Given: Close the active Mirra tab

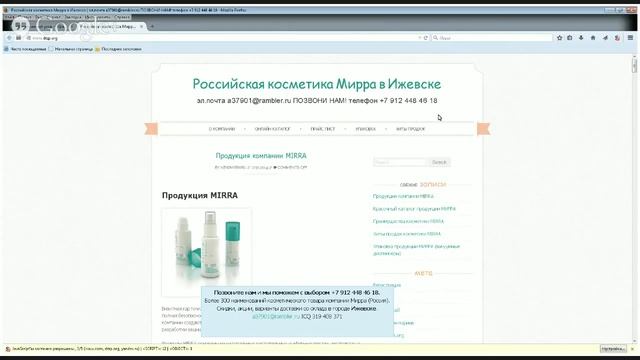Looking at the screenshot, I should pos(142,27).
